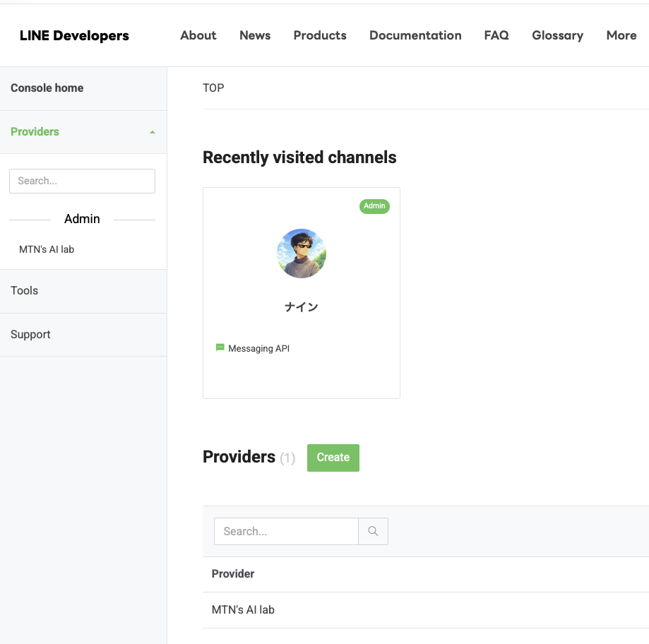The image size is (649, 644).
Task: Open the About menu item
Action: (x=198, y=35)
